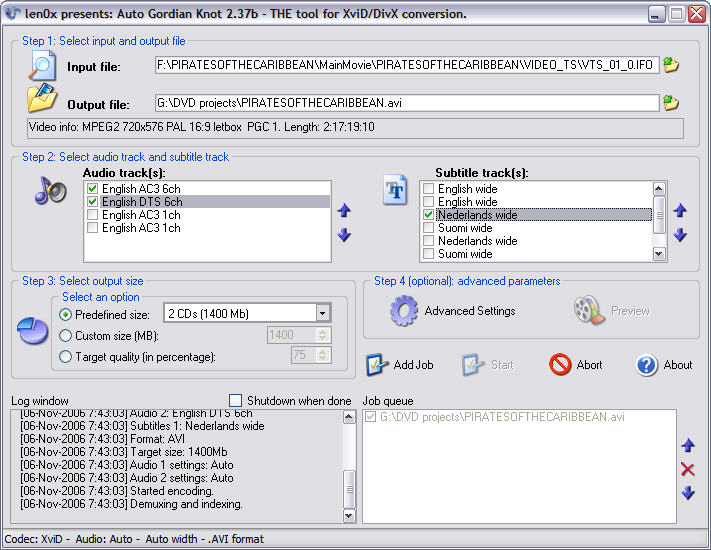Click the output size pie chart icon
The height and width of the screenshot is (550, 711).
click(x=33, y=331)
